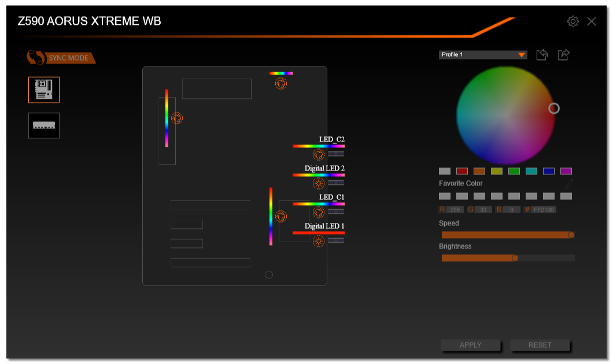
Task: Select the memory module device thumbnail
Action: pyautogui.click(x=44, y=125)
